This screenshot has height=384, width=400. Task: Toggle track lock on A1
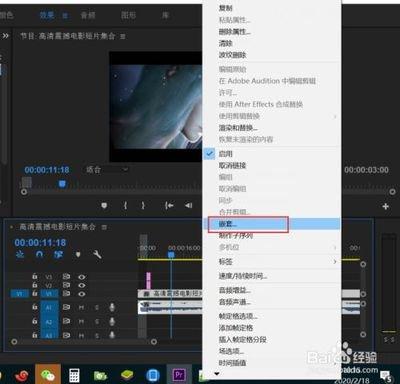point(35,307)
